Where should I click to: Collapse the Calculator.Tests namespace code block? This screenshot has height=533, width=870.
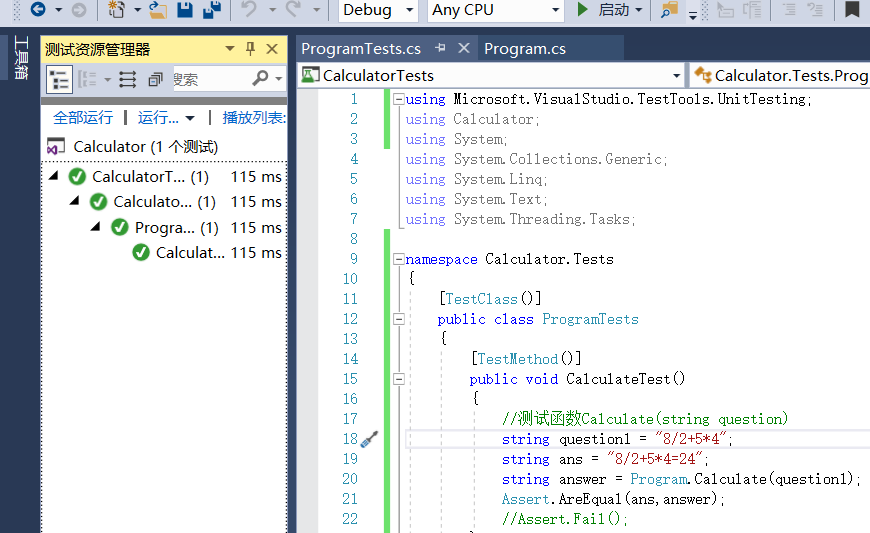pyautogui.click(x=399, y=259)
